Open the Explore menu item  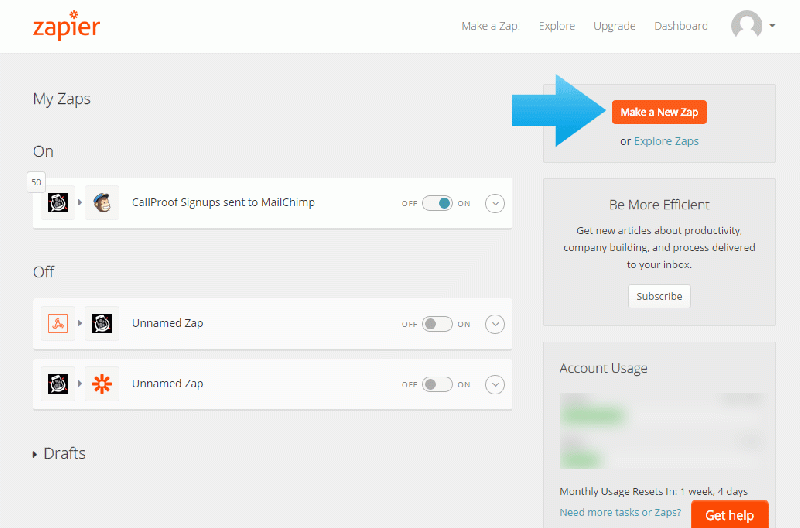coord(555,26)
